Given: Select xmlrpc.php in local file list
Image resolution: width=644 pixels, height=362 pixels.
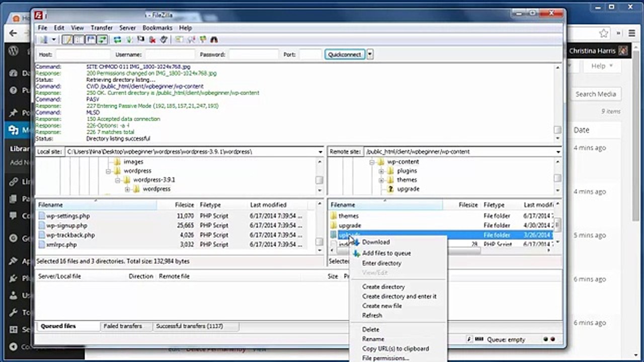Looking at the screenshot, I should 61,244.
